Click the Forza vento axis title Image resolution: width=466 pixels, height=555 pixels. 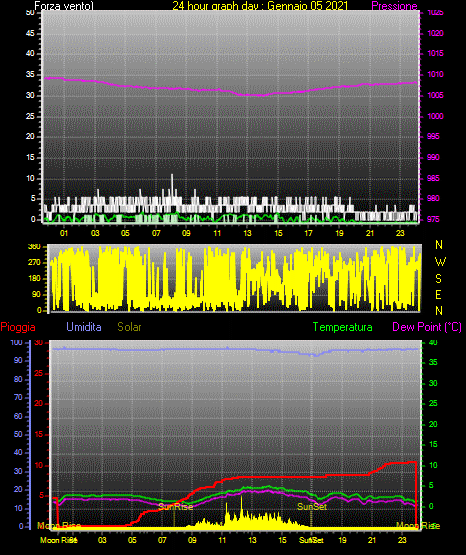pyautogui.click(x=64, y=6)
